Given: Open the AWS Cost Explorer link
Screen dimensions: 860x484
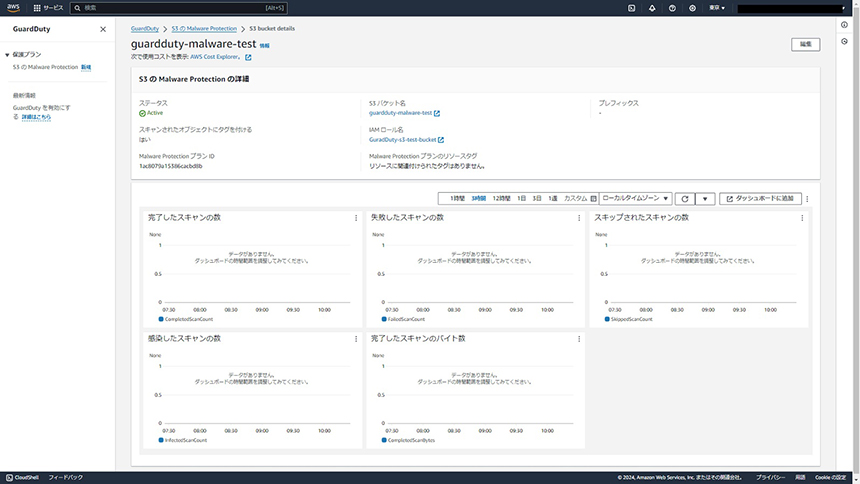Looking at the screenshot, I should coord(214,57).
